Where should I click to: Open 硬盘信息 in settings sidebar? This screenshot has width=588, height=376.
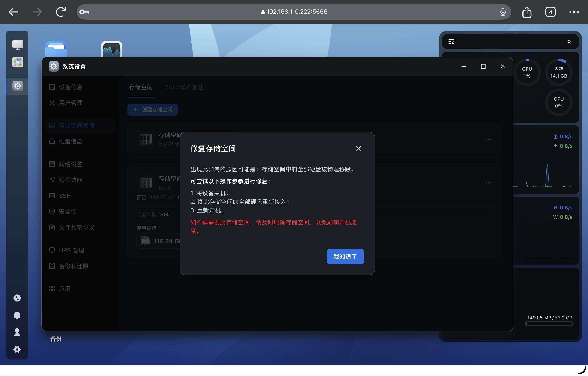pos(80,141)
